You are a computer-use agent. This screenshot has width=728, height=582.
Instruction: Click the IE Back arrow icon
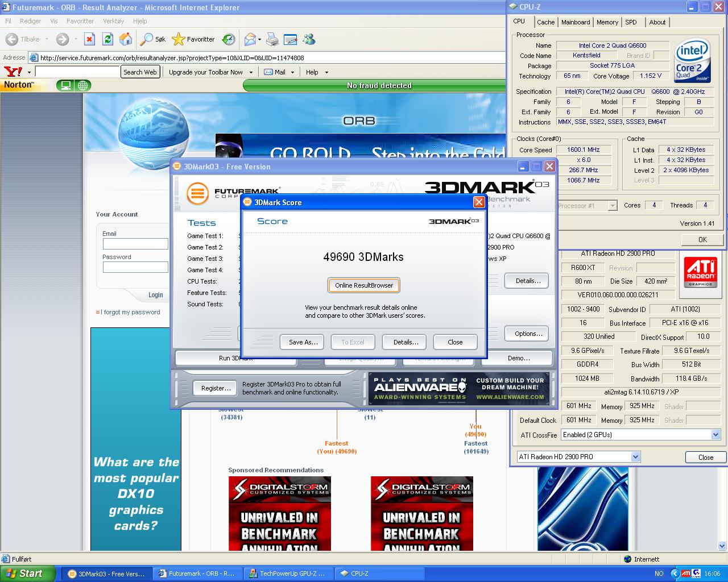click(x=12, y=39)
